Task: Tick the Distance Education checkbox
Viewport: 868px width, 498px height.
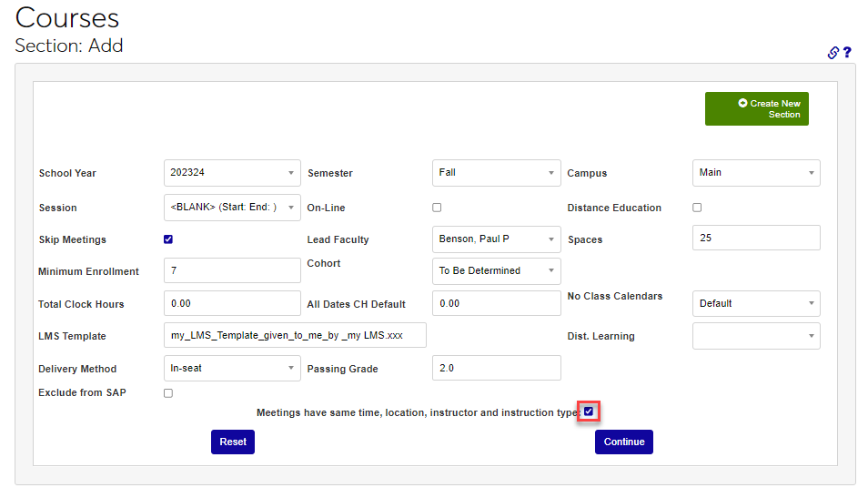Action: (697, 208)
